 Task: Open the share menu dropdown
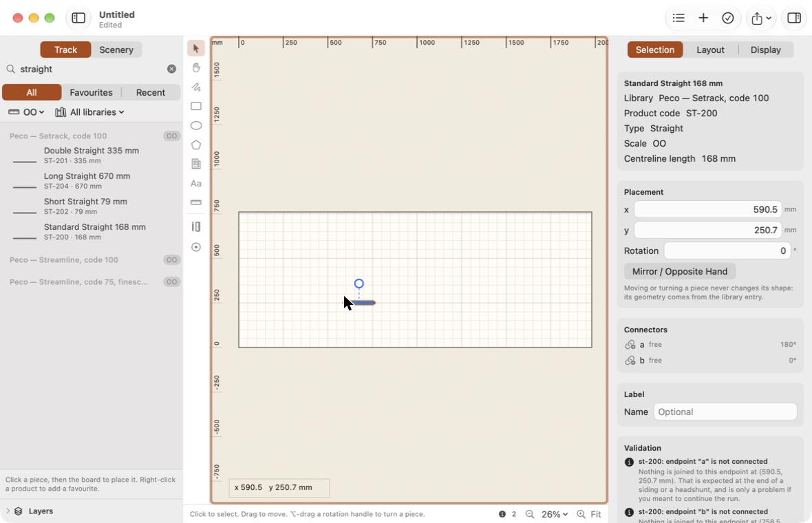click(x=761, y=18)
